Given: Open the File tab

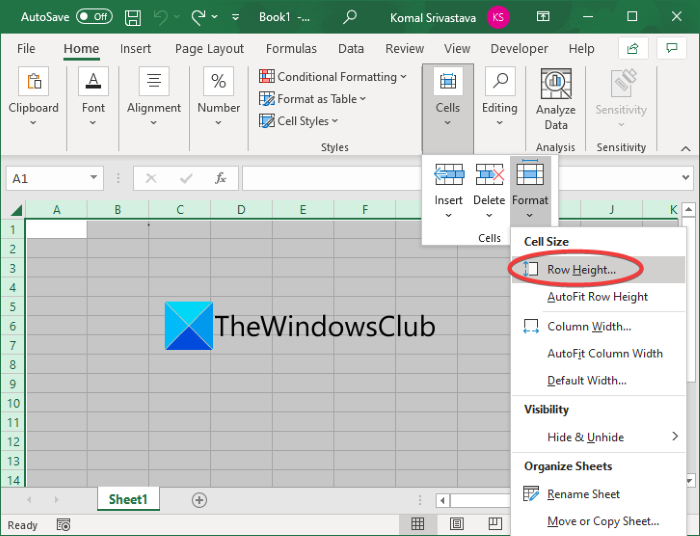Looking at the screenshot, I should [26, 49].
